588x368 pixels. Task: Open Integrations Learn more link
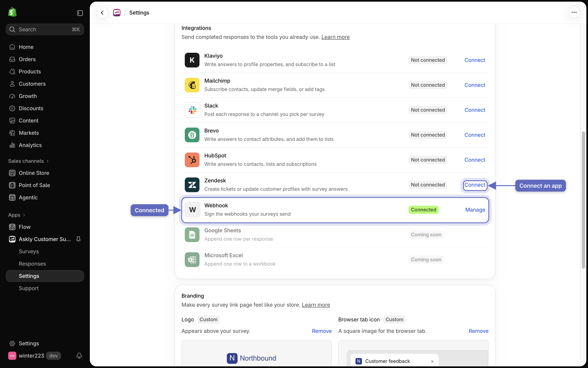335,37
